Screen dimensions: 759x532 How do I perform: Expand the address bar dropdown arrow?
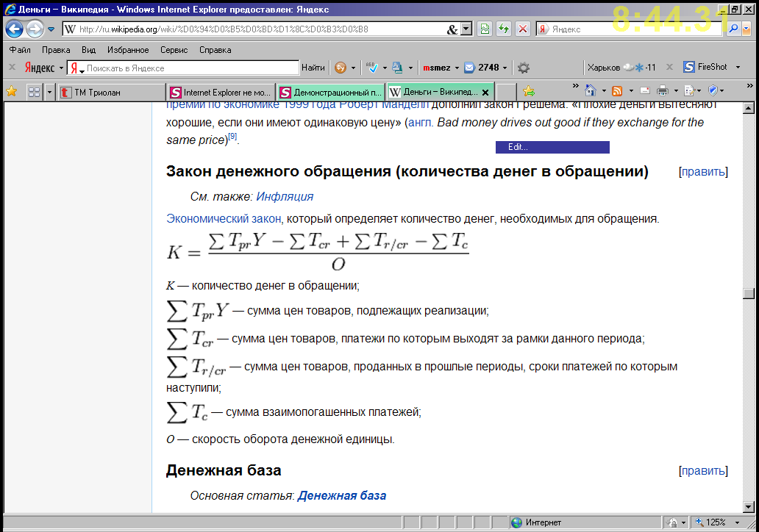[x=466, y=29]
